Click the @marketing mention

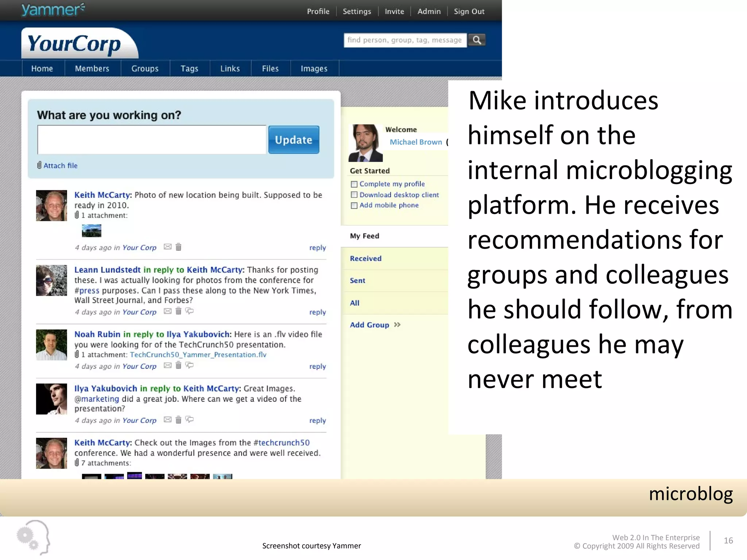[x=97, y=399]
